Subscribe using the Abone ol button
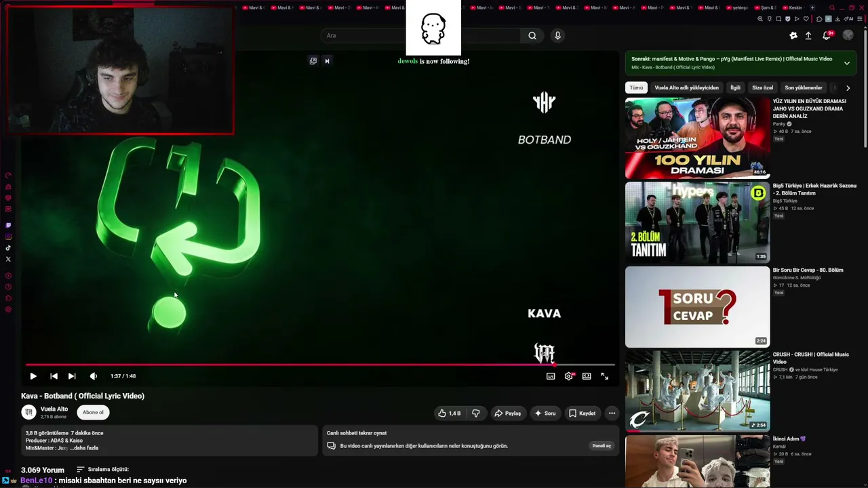 coord(93,412)
